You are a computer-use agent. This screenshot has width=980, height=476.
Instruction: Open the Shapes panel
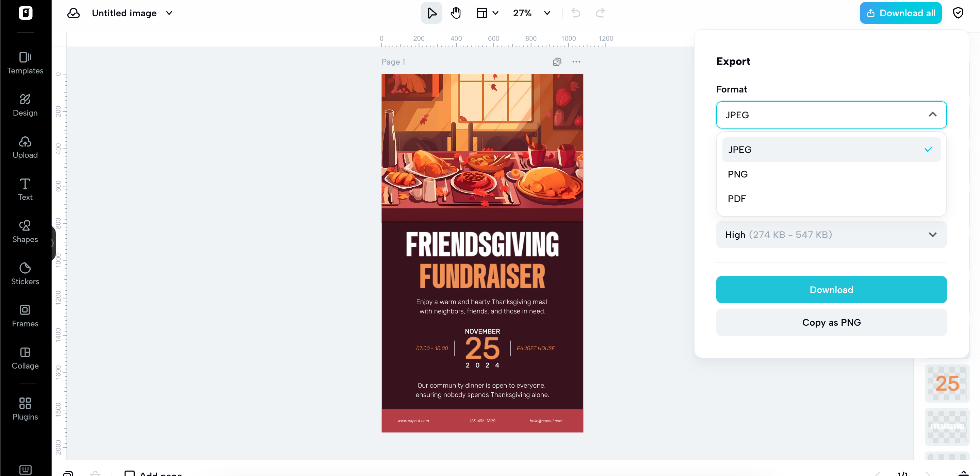pyautogui.click(x=25, y=232)
